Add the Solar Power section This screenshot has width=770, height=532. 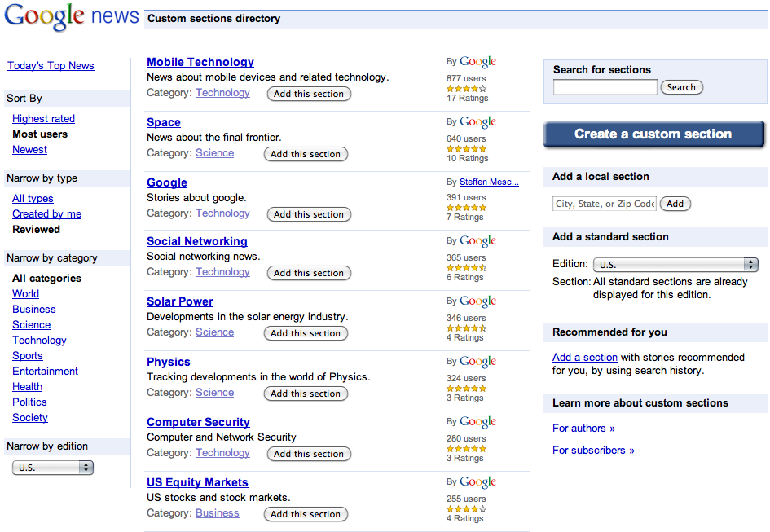pyautogui.click(x=306, y=332)
